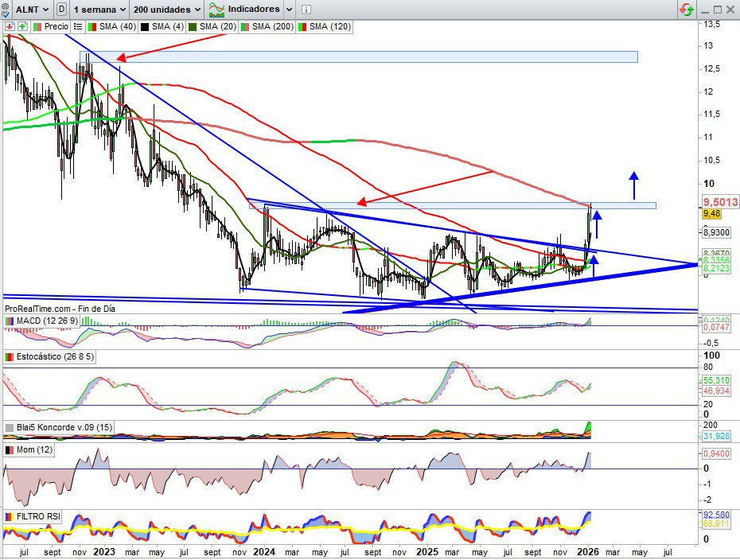Click the 9,5013 price label on axis
Image resolution: width=740 pixels, height=560 pixels.
point(720,202)
